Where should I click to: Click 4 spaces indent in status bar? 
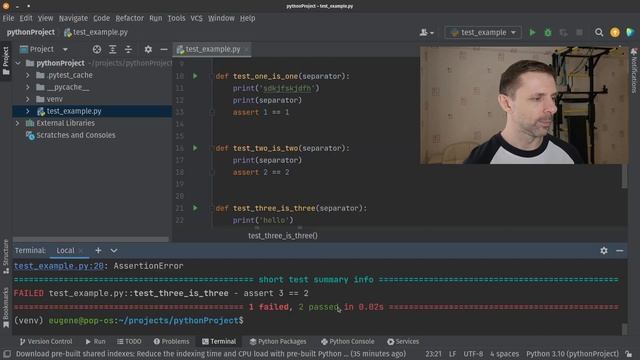coord(504,354)
